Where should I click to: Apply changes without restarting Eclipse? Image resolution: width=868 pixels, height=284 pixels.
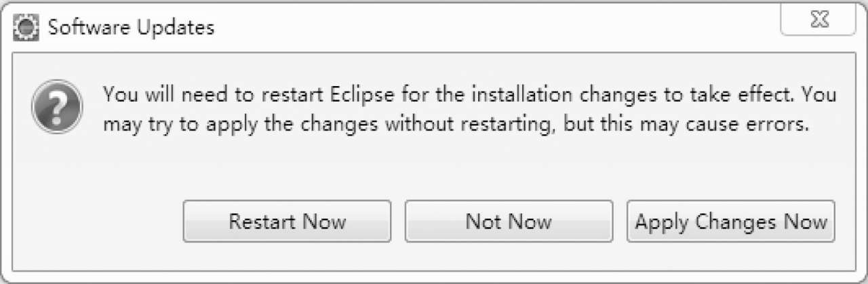(731, 221)
